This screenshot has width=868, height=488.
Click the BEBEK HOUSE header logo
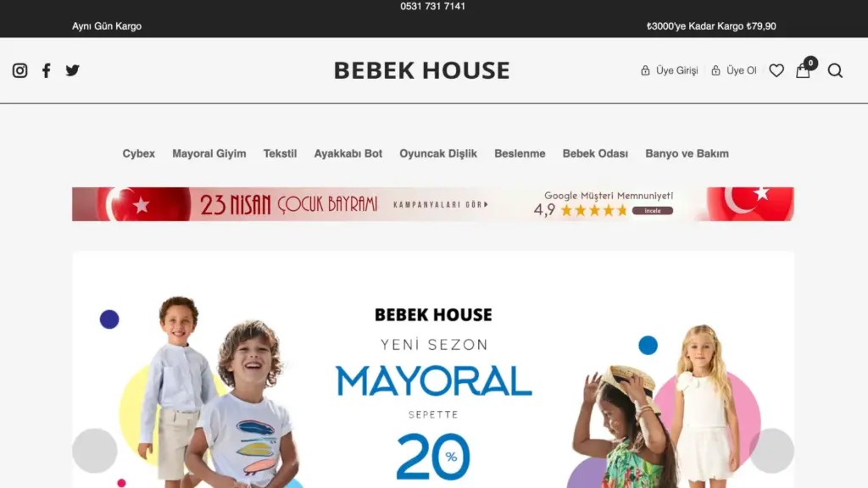click(421, 70)
